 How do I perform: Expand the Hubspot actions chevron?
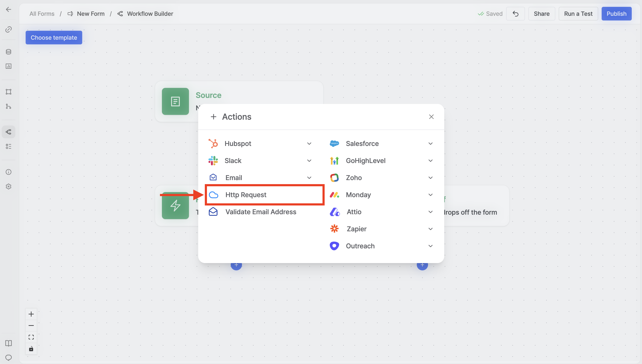[x=309, y=144]
